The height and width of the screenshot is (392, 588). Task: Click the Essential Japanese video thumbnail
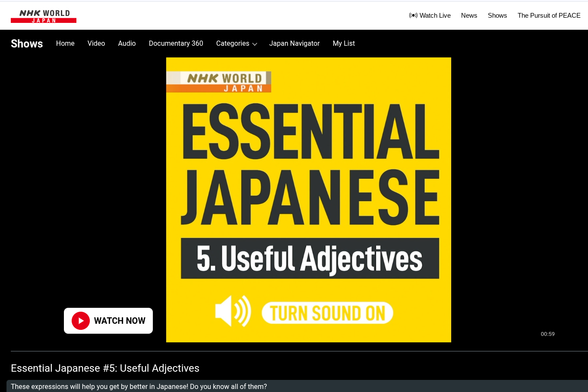pyautogui.click(x=309, y=200)
